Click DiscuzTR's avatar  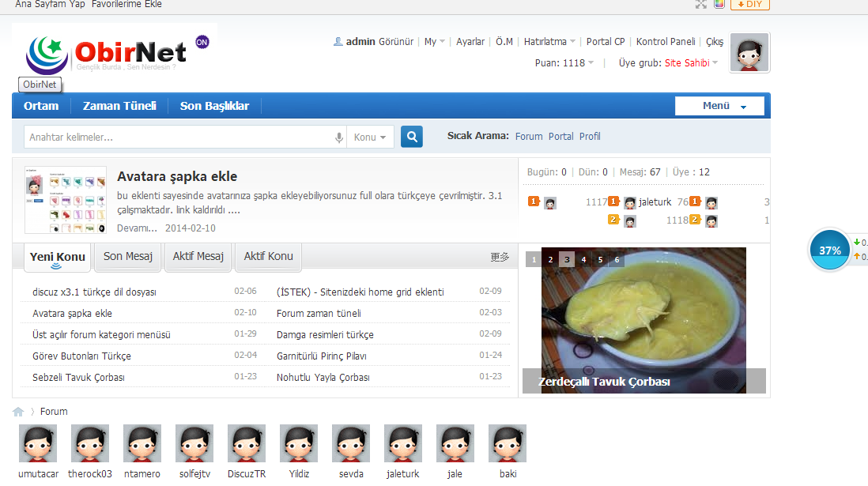(247, 443)
